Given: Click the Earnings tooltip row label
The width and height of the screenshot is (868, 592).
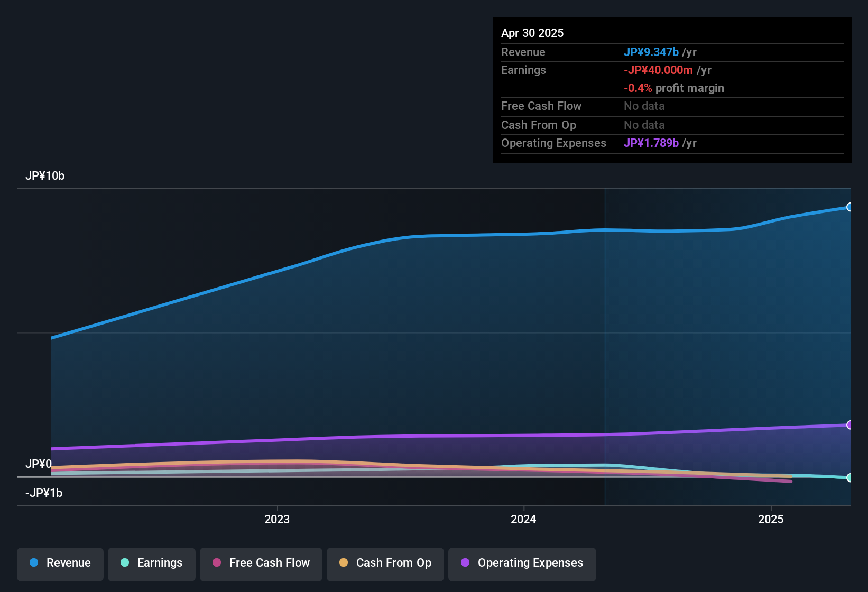Looking at the screenshot, I should tap(523, 70).
